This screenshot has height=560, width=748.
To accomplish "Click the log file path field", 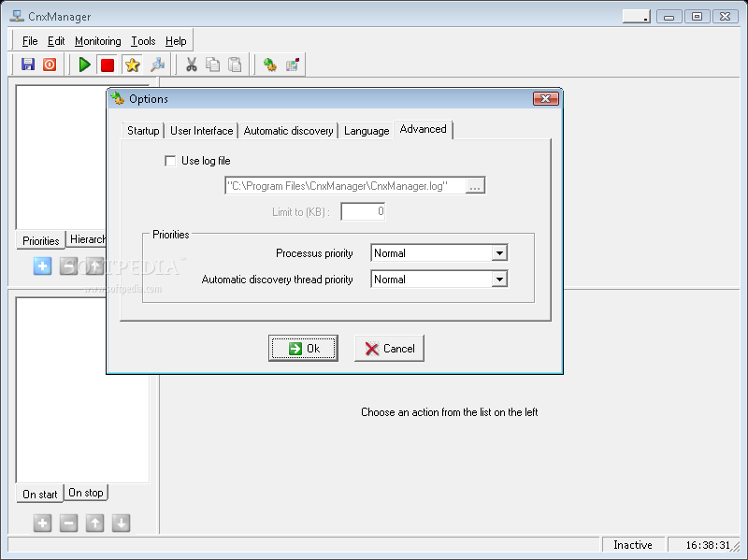I will coord(345,185).
